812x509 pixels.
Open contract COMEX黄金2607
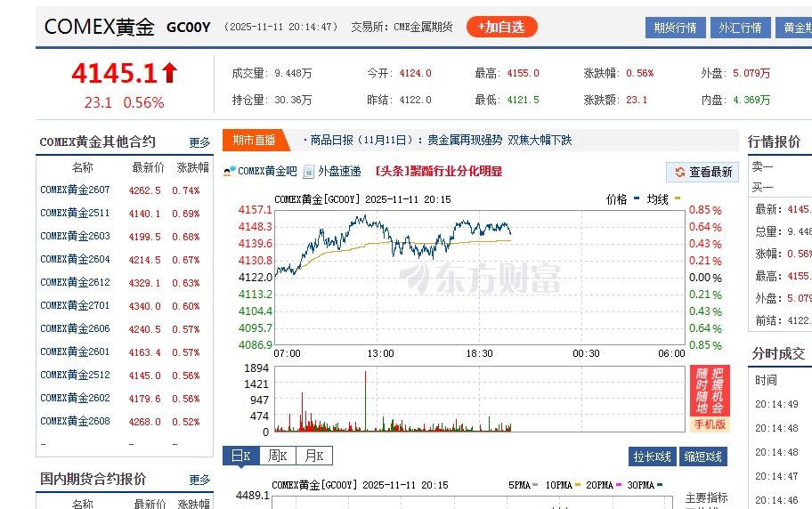tap(75, 190)
